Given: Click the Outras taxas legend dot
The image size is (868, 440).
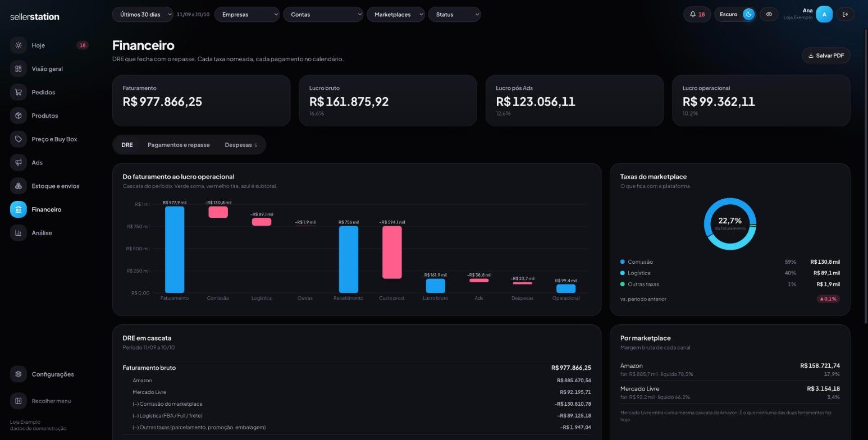Looking at the screenshot, I should 623,285.
